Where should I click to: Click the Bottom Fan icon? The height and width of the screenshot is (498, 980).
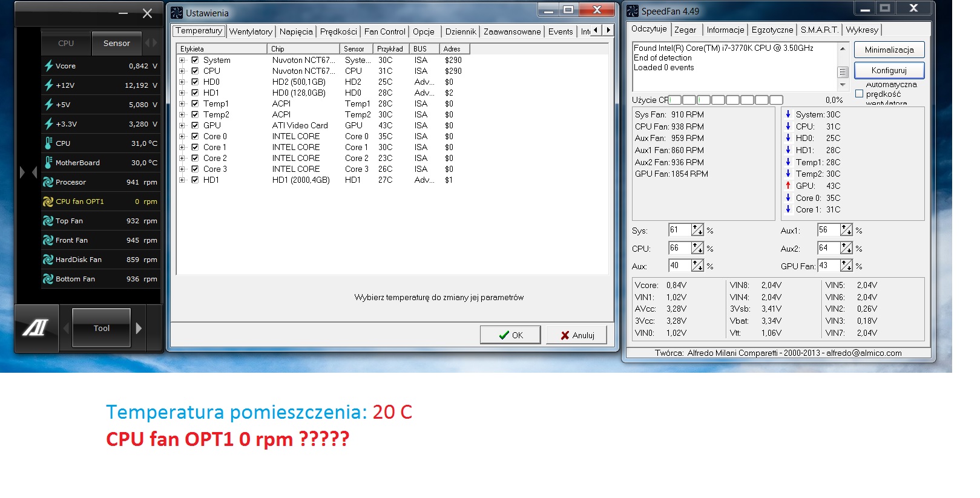point(48,279)
